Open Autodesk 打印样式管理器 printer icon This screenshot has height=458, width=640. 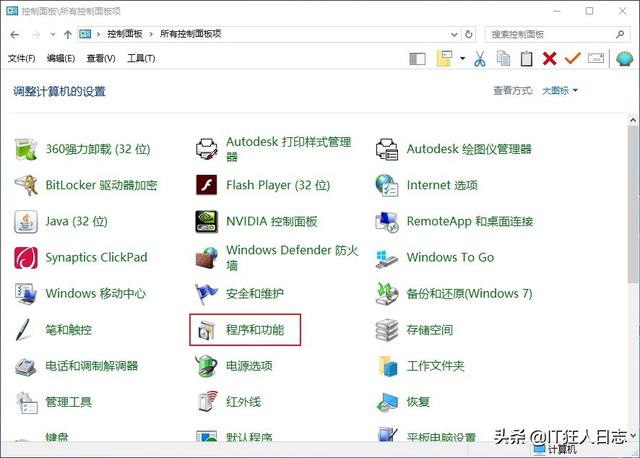(207, 149)
